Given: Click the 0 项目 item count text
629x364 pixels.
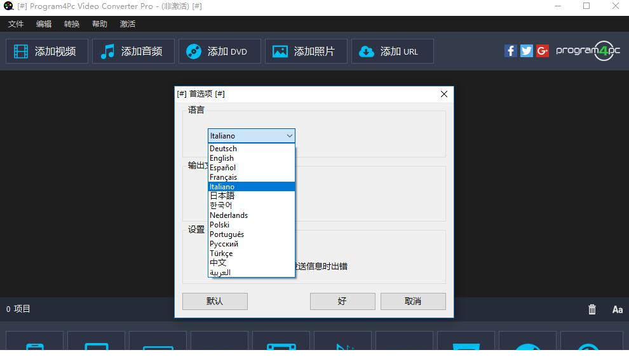Looking at the screenshot, I should 18,309.
